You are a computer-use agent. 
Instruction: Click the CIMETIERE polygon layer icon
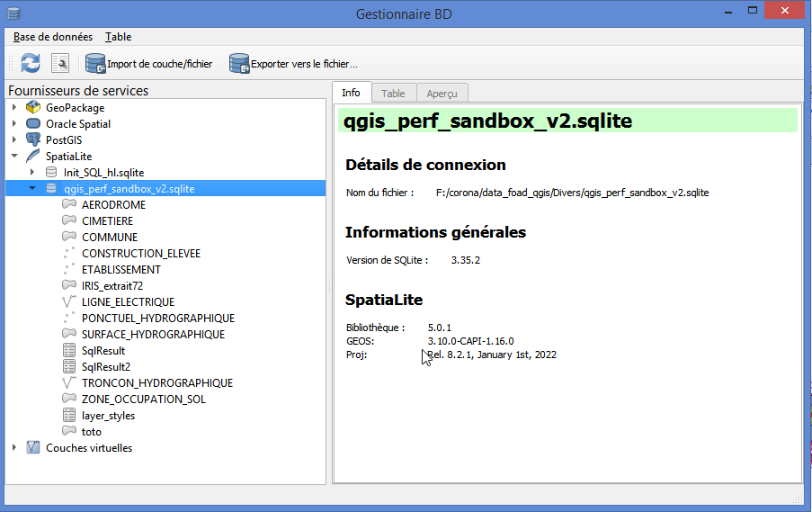[69, 220]
